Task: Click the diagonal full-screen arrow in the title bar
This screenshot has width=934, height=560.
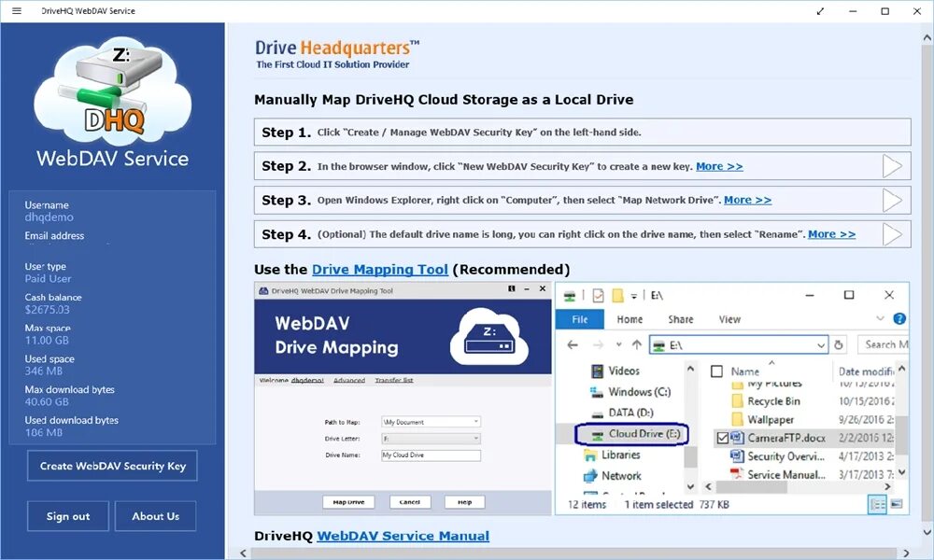Action: click(x=820, y=10)
